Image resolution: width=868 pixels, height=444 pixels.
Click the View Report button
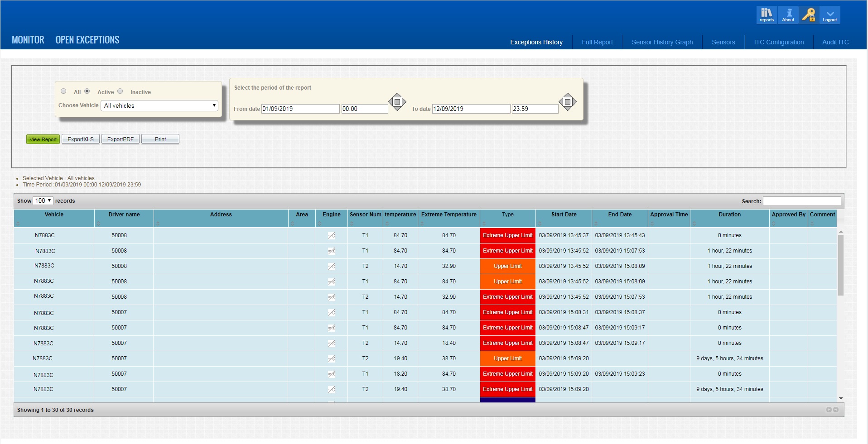tap(43, 139)
